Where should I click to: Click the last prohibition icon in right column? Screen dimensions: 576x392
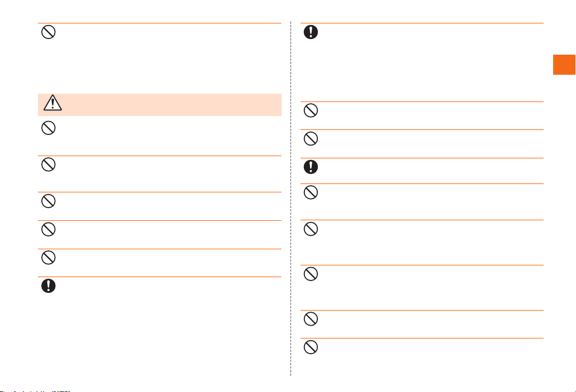311,347
